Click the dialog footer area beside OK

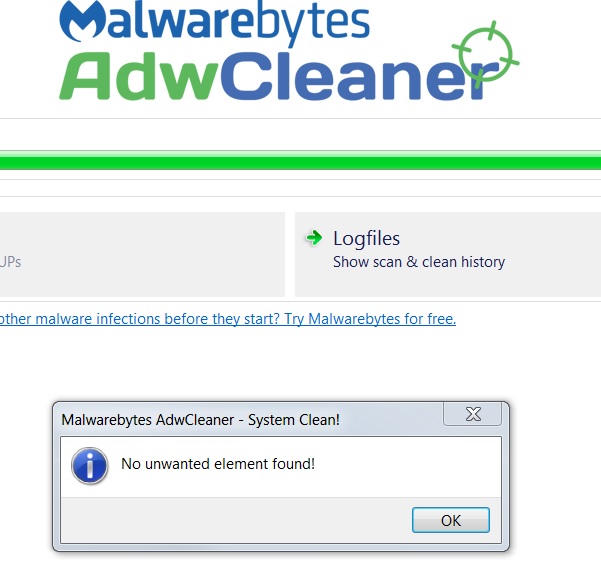(x=236, y=520)
